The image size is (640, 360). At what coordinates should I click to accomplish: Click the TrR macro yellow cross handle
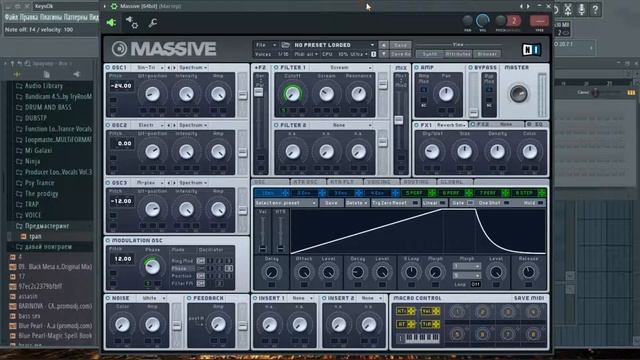(436, 324)
